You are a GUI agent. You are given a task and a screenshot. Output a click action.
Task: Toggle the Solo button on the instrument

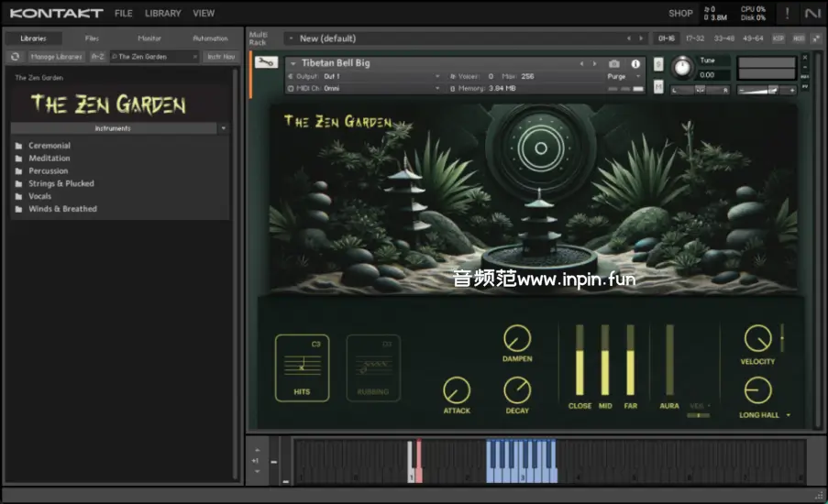coord(658,64)
